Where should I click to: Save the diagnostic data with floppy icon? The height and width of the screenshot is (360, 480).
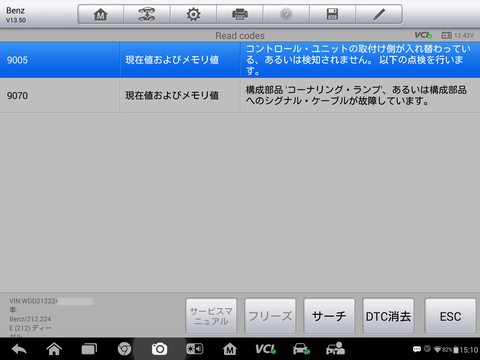point(332,14)
